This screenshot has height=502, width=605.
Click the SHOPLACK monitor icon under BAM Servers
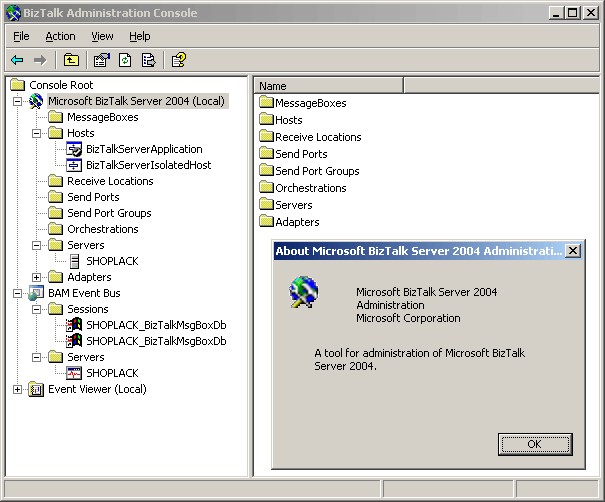[74, 373]
